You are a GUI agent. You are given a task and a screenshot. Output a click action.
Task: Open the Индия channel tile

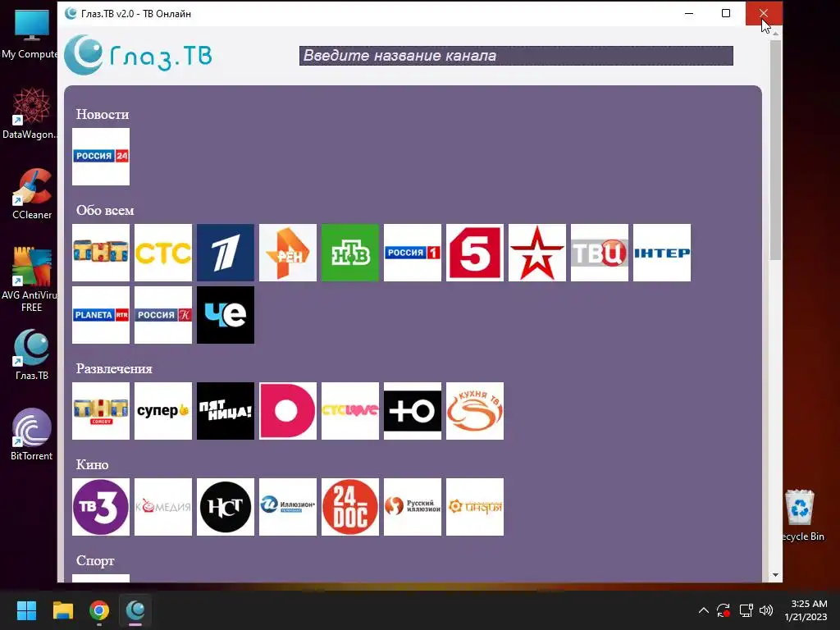(475, 507)
